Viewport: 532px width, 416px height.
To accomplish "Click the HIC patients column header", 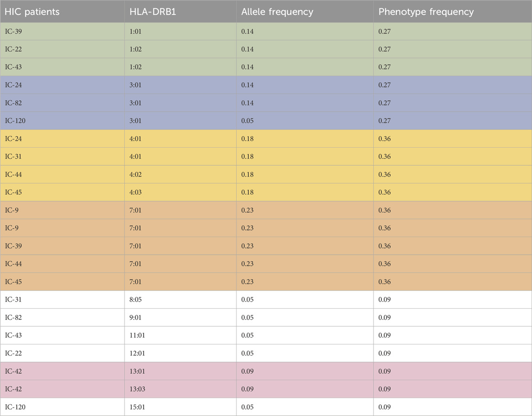I will pyautogui.click(x=32, y=12).
